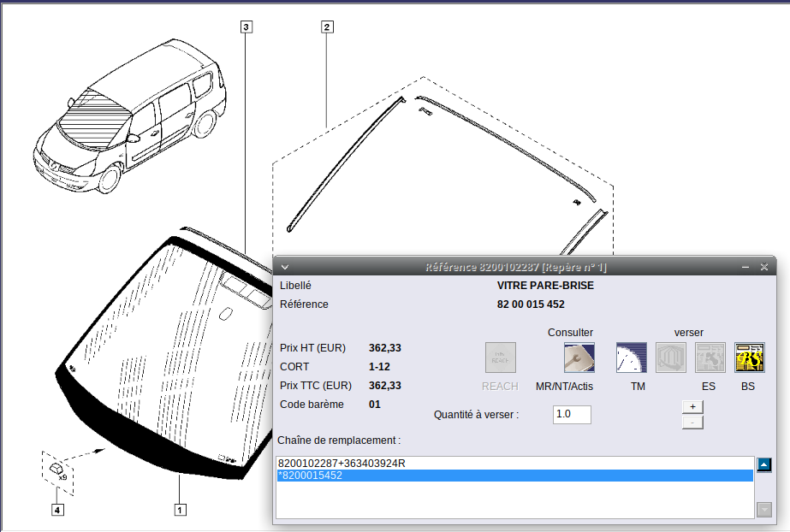Select replacement entry 8200102287+363403924R
790x532 pixels.
[342, 464]
